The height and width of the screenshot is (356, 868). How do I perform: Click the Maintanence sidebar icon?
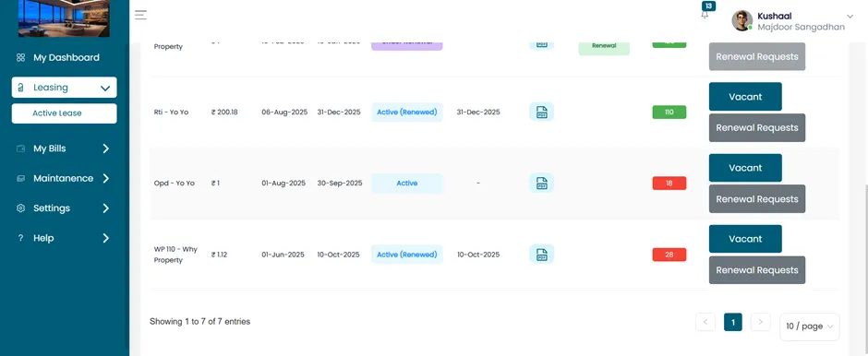pyautogui.click(x=20, y=179)
